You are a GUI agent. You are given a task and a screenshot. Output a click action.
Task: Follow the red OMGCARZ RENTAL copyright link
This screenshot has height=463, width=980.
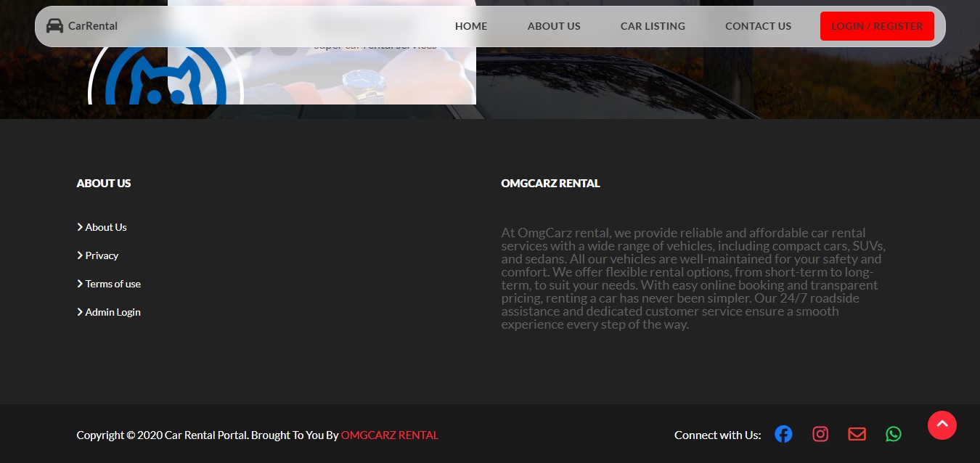tap(390, 435)
